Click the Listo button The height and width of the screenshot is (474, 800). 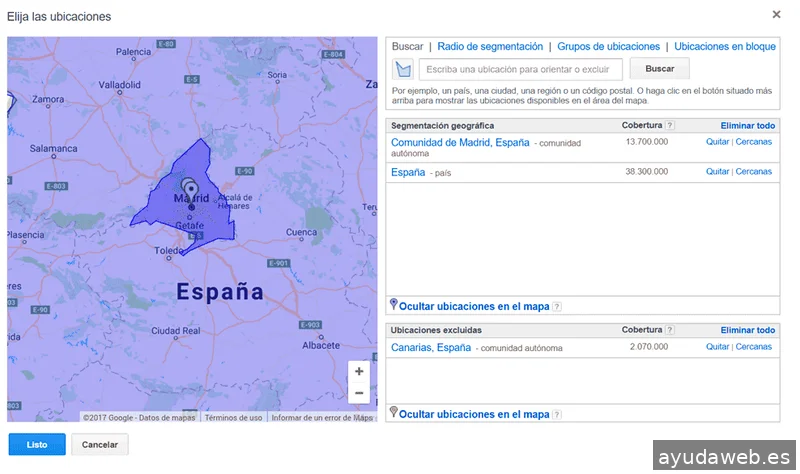point(37,444)
